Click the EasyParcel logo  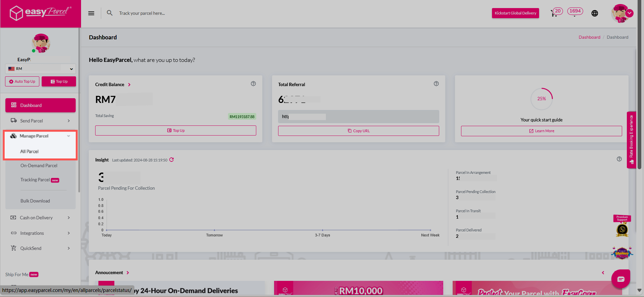pyautogui.click(x=40, y=13)
